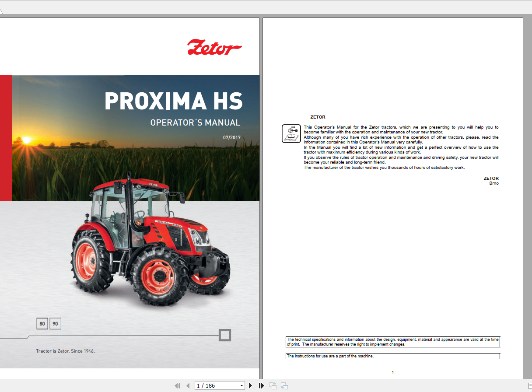Click the 07/2017 date text
Viewport: 532px width, 392px height.
(x=232, y=137)
